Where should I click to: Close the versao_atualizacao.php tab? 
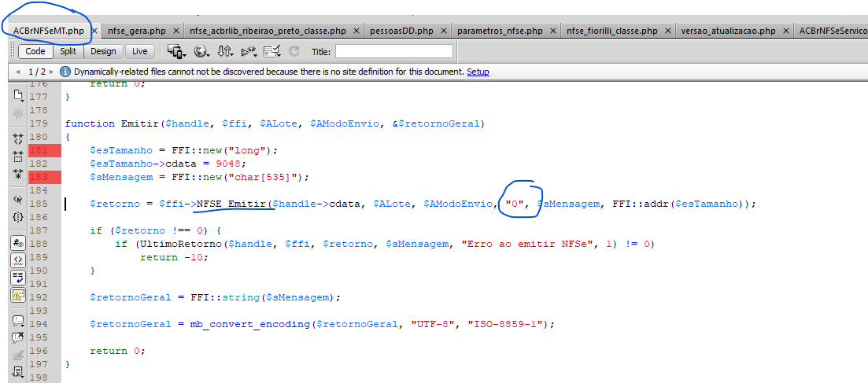(785, 31)
